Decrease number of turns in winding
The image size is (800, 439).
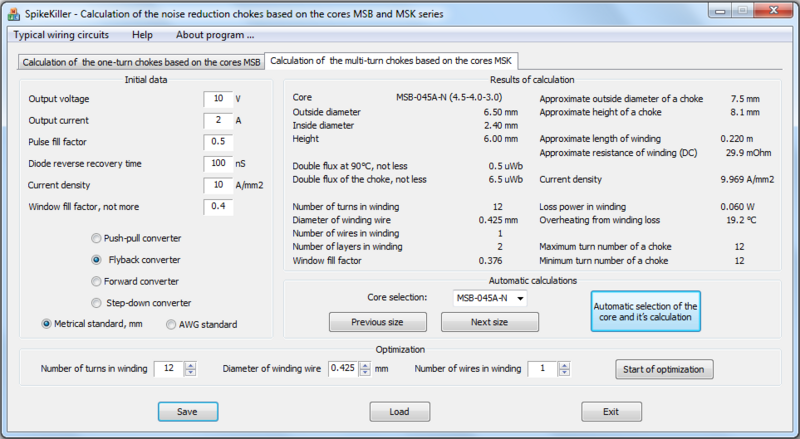tap(190, 372)
